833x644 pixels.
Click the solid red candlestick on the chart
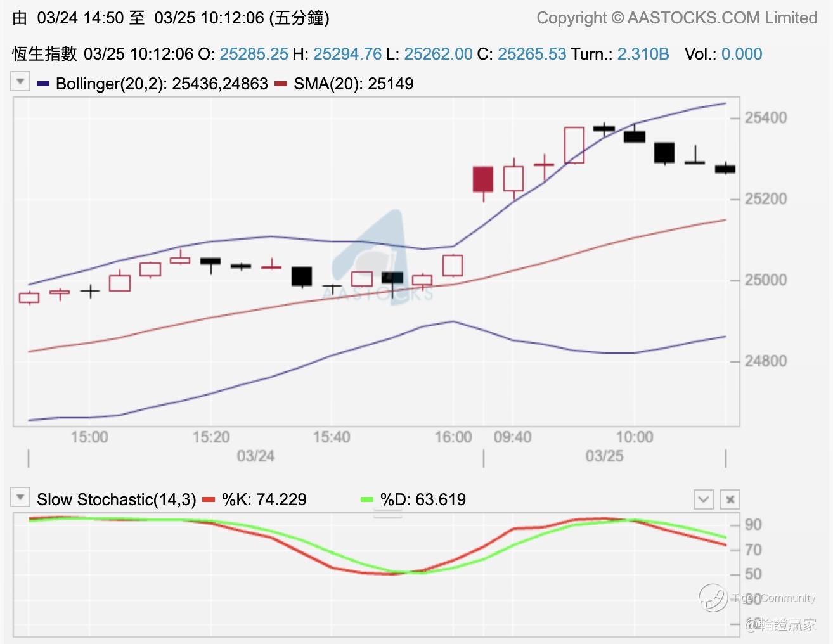pos(483,179)
